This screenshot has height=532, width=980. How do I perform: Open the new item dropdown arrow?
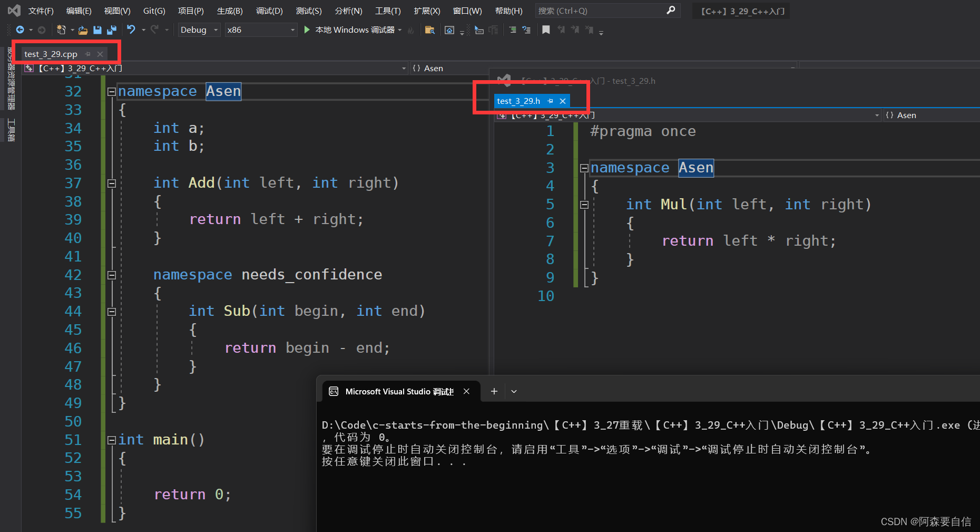pos(73,30)
